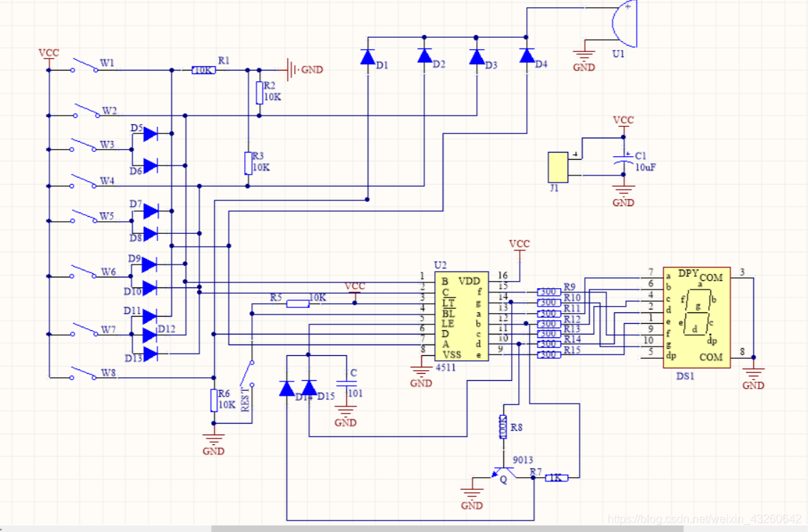808x532 pixels.
Task: Click the buzzer U1 symbol
Action: coord(625,24)
